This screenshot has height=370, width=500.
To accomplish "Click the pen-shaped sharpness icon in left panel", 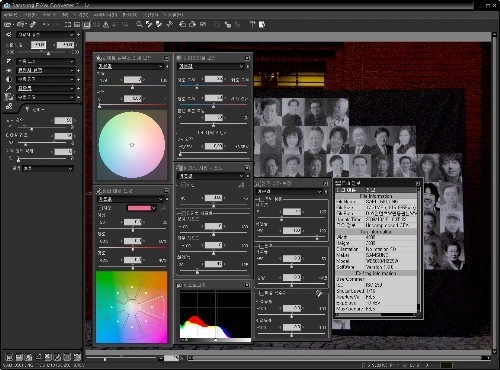I will (9, 88).
